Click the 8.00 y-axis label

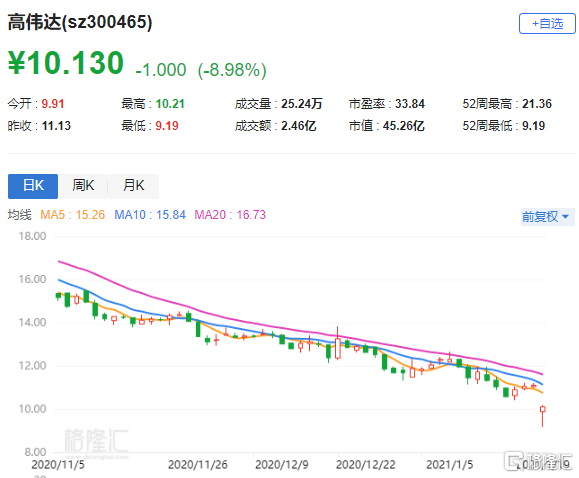point(35,452)
